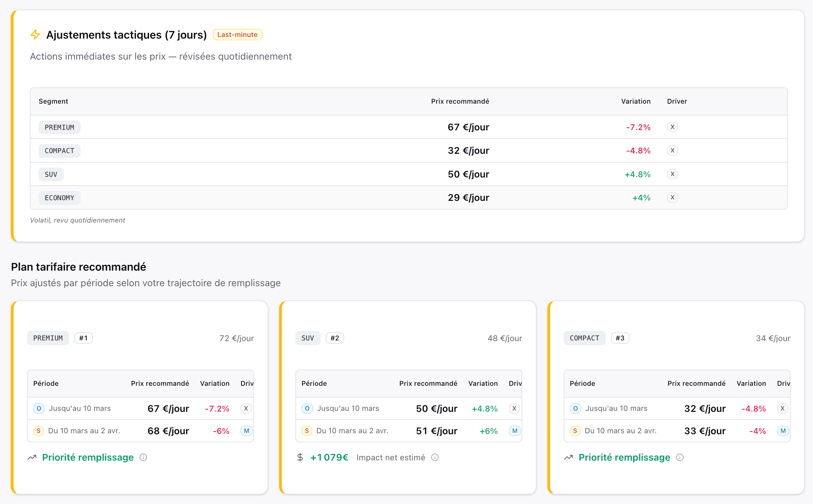
Task: Select the ECONOMY segment badge
Action: (x=59, y=197)
